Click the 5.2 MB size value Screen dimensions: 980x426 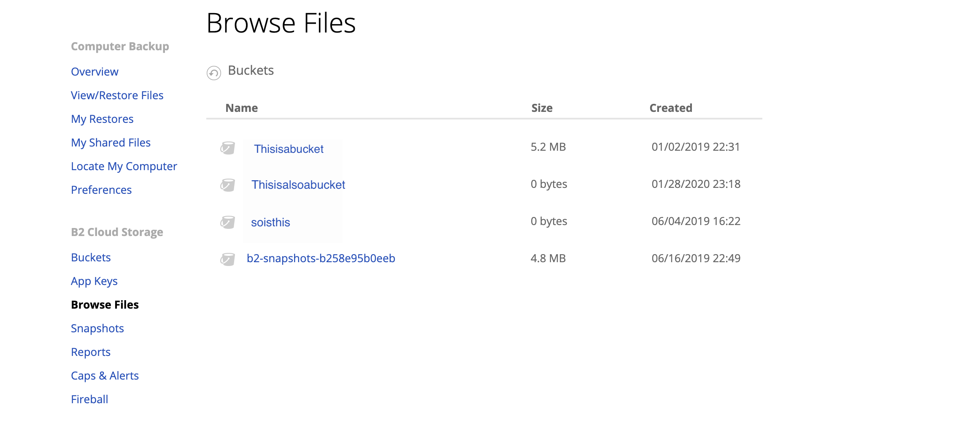coord(548,147)
